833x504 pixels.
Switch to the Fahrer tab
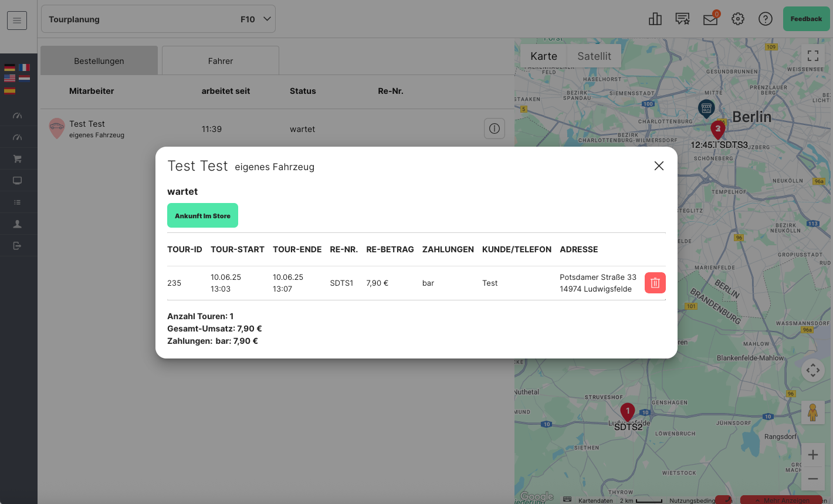pyautogui.click(x=221, y=61)
